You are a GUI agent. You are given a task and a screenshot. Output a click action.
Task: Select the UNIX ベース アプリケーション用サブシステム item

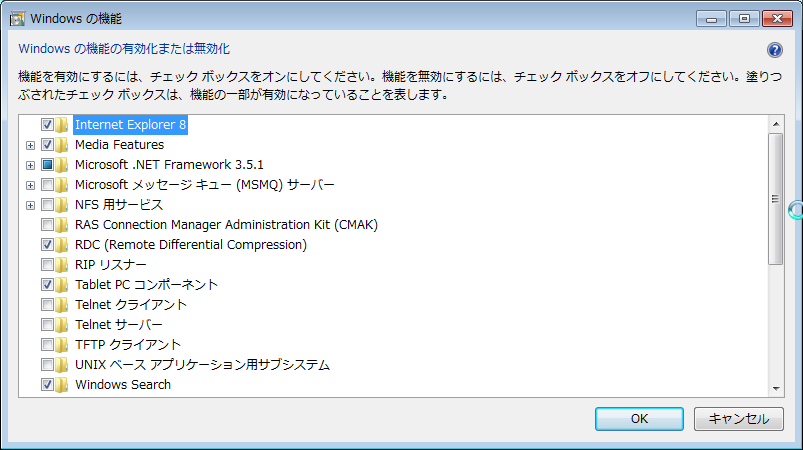[202, 365]
